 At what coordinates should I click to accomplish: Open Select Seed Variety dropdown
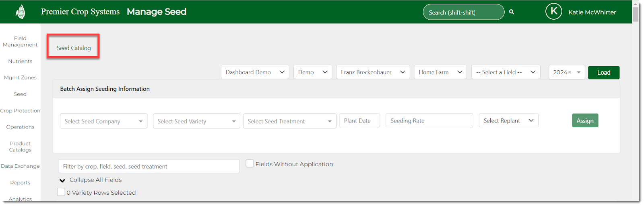click(x=196, y=121)
